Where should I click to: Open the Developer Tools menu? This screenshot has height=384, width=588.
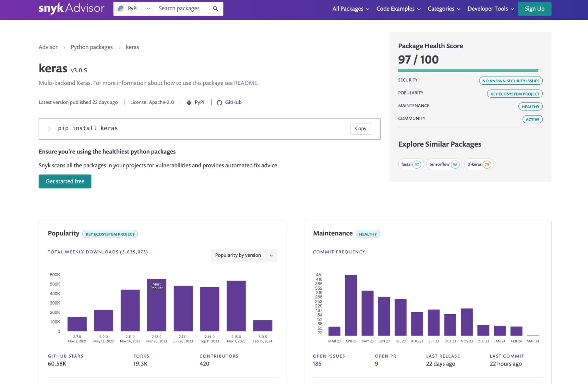click(490, 9)
